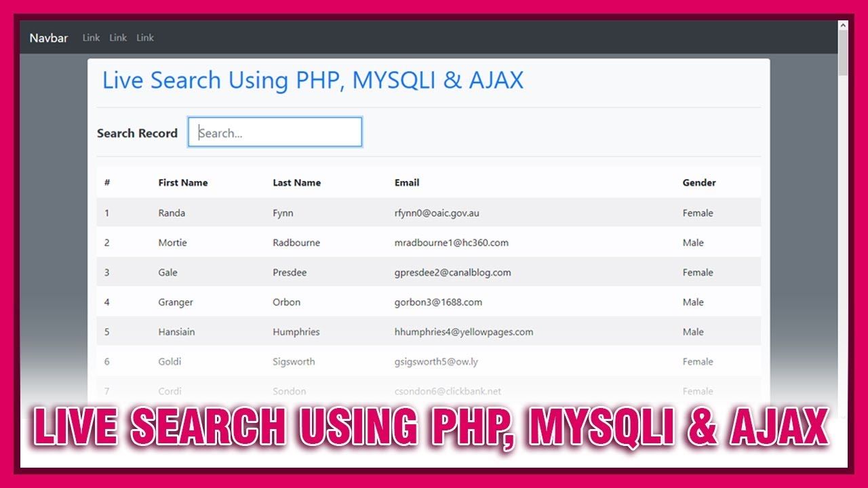Select the last name Orbon
The height and width of the screenshot is (488, 868).
click(286, 302)
